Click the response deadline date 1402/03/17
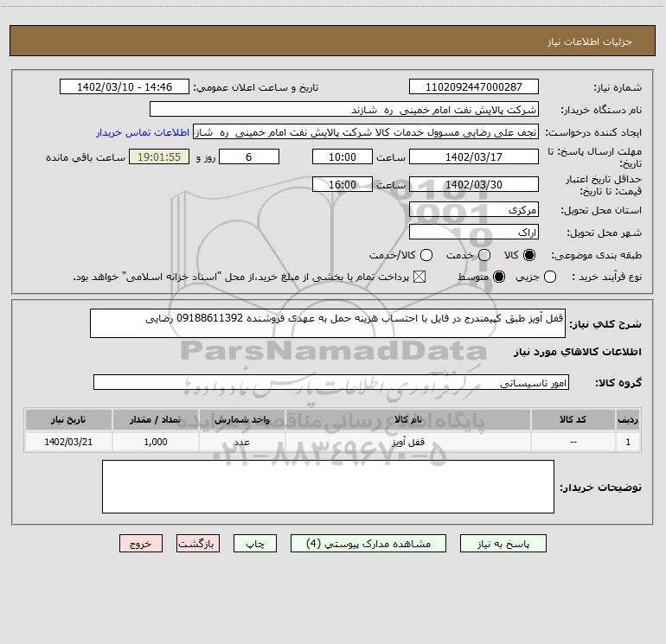Viewport: 666px width, 644px height. tap(474, 156)
